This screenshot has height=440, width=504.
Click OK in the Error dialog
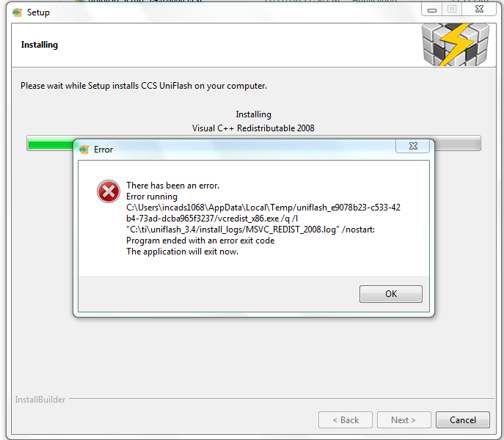point(390,294)
